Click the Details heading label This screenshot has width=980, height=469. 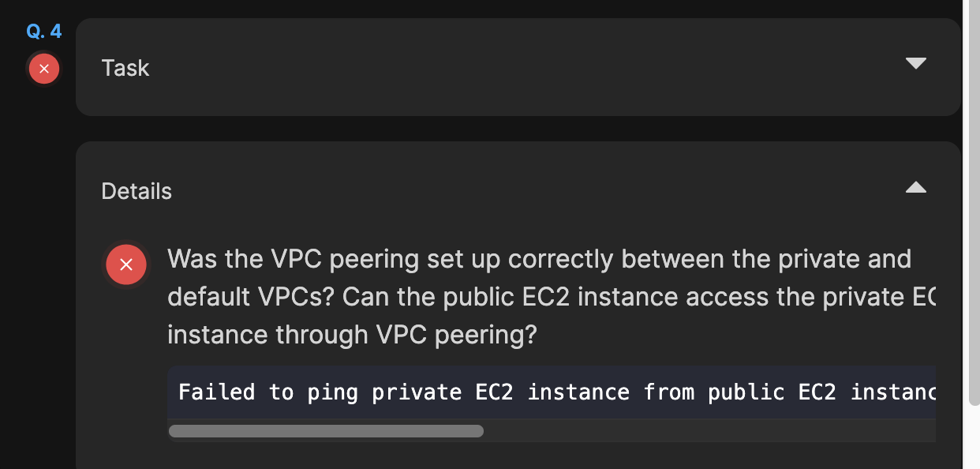(x=137, y=191)
